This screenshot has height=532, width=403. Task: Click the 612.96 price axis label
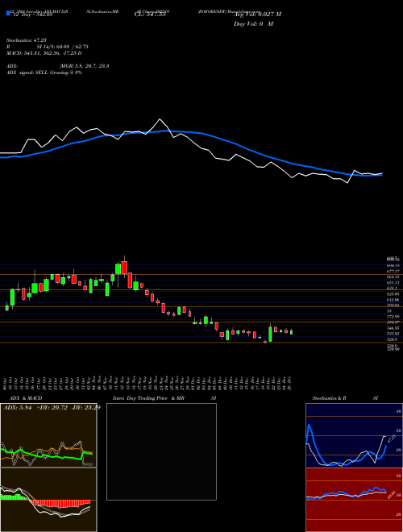[393, 300]
